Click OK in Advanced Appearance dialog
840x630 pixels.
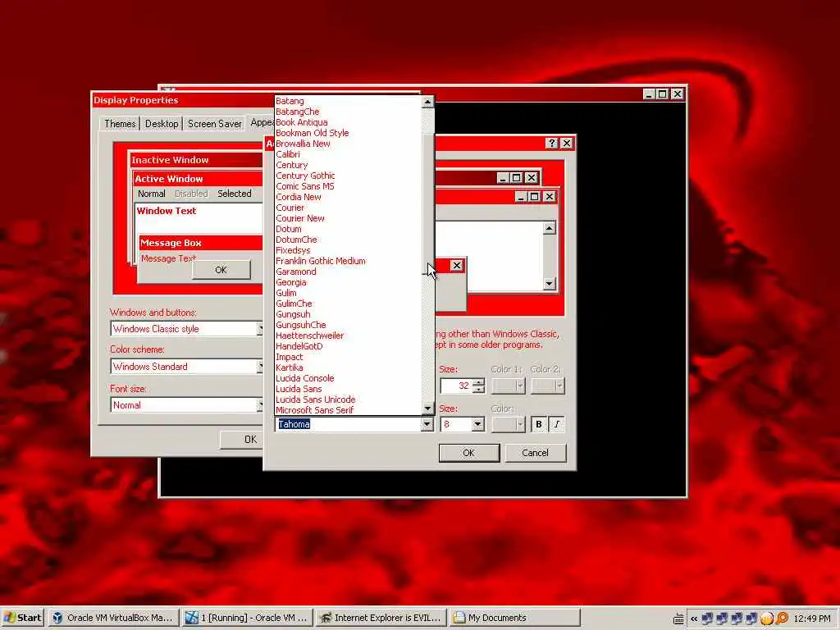pyautogui.click(x=468, y=453)
